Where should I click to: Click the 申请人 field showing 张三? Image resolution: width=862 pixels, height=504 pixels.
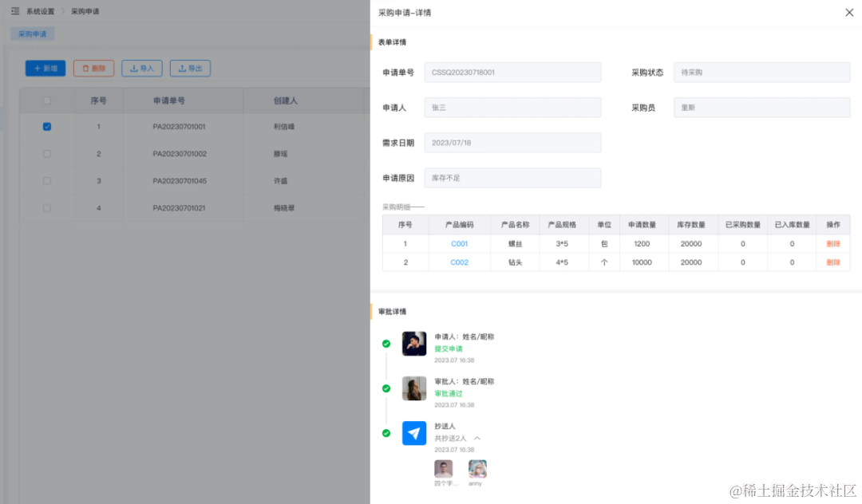coord(512,108)
